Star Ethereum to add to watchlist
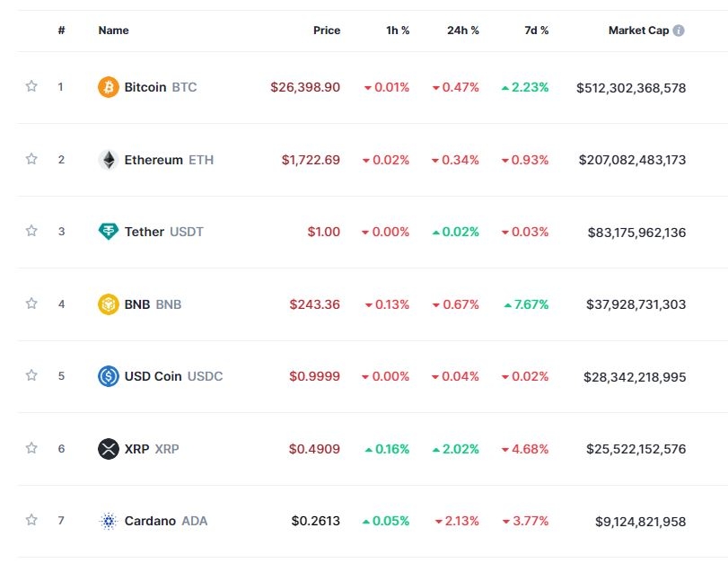The image size is (728, 563). (31, 160)
